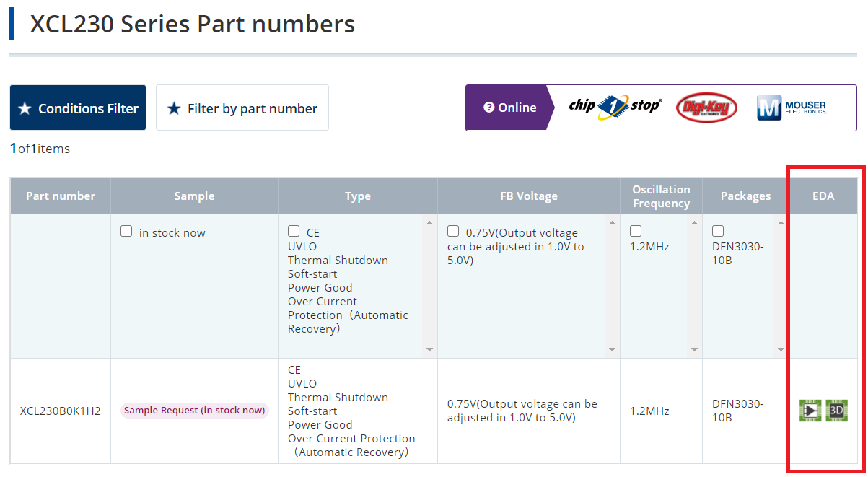Open the schematic symbol EDA icon
Viewport: 868px width, 477px height.
(x=810, y=411)
